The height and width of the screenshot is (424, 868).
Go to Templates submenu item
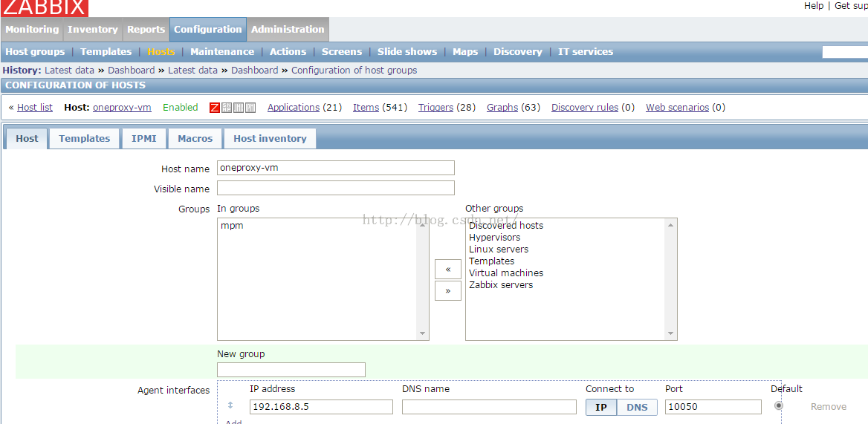106,51
